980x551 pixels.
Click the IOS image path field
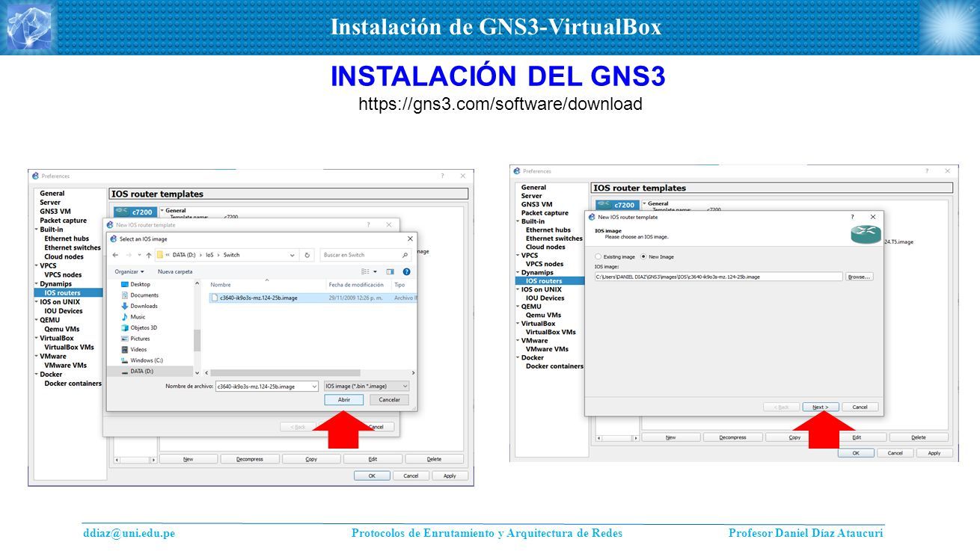coord(718,277)
